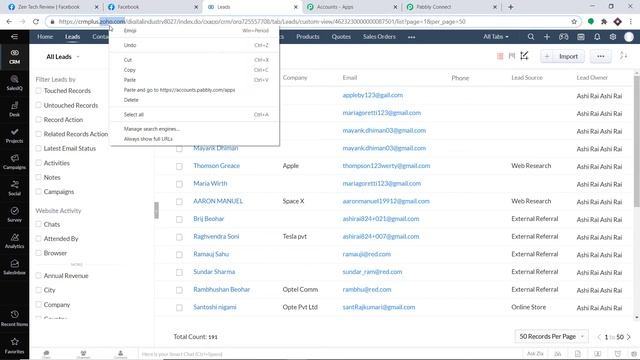Check Activities filter
Screen dimensions: 640x360
click(x=38, y=163)
